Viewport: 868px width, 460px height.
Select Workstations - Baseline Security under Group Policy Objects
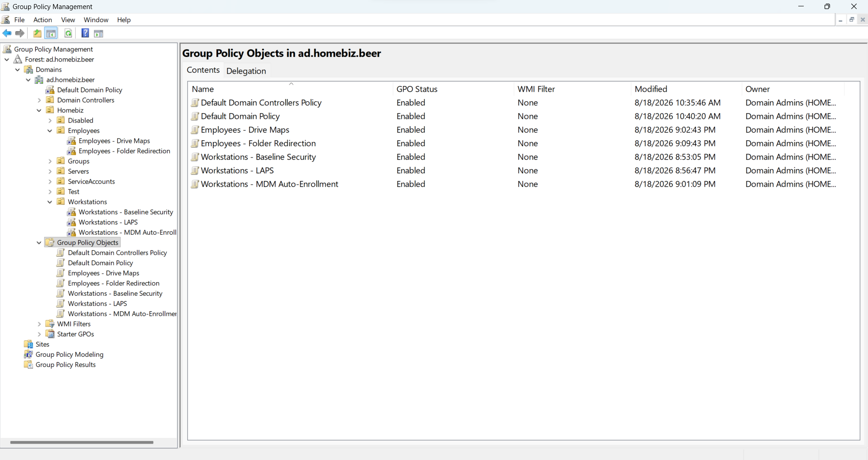click(x=115, y=294)
